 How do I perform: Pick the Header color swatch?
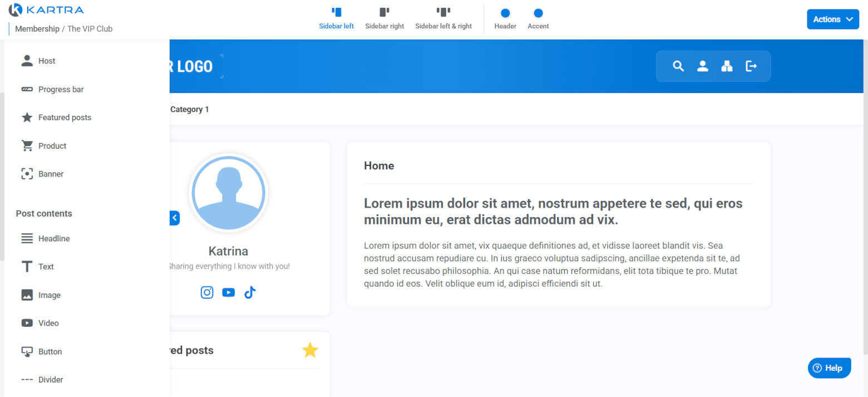click(505, 13)
